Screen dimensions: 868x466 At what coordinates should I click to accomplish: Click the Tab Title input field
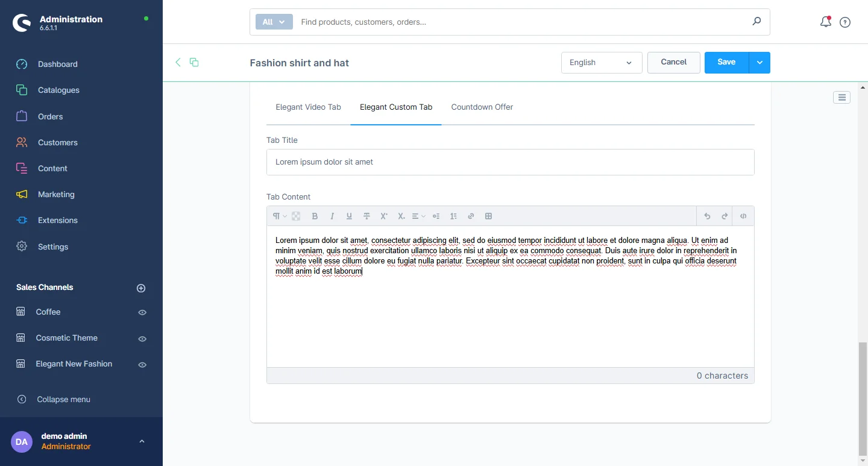pyautogui.click(x=510, y=162)
